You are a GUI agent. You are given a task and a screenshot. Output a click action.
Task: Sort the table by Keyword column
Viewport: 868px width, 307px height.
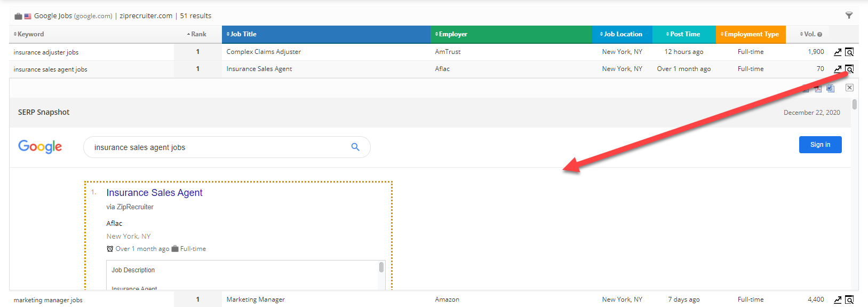[x=30, y=34]
